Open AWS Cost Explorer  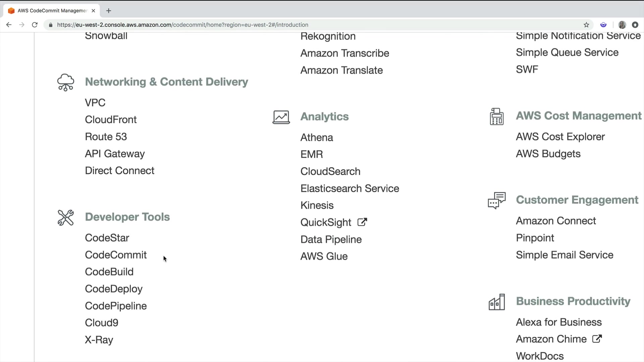tap(560, 137)
